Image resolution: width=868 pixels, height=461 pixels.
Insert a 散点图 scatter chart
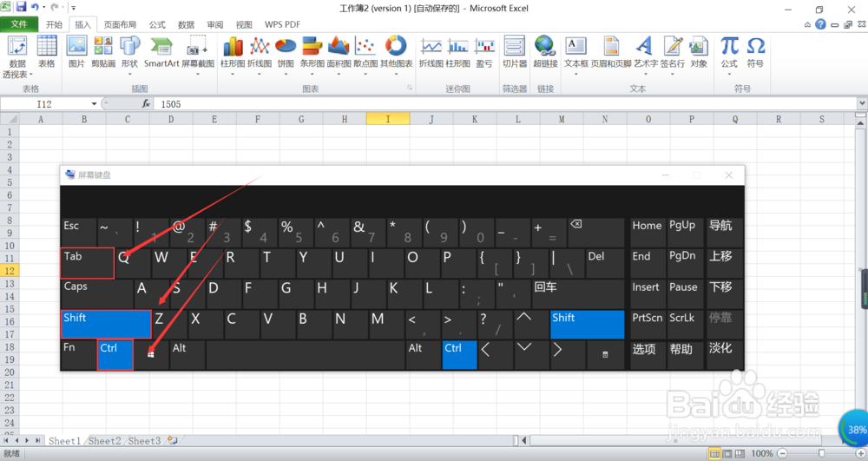(365, 56)
